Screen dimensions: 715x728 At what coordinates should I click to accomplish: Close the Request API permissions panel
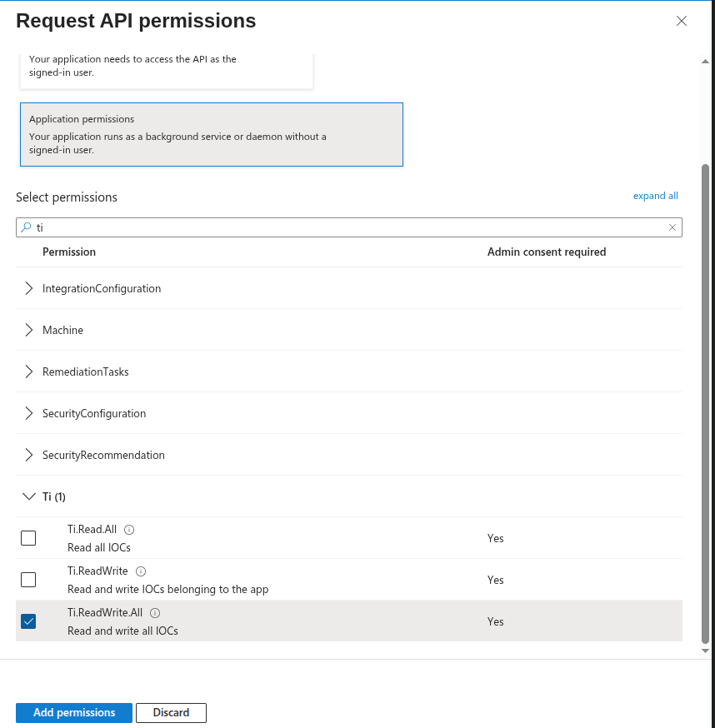pyautogui.click(x=682, y=22)
